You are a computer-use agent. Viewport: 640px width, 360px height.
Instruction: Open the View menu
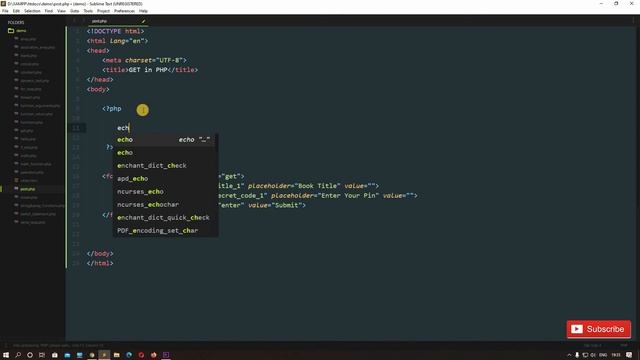(x=61, y=11)
